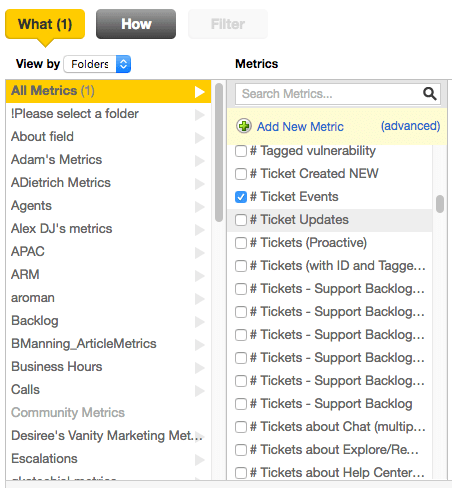The width and height of the screenshot is (452, 488).
Task: Expand the ADietrich Metrics folder arrow
Action: 200,184
